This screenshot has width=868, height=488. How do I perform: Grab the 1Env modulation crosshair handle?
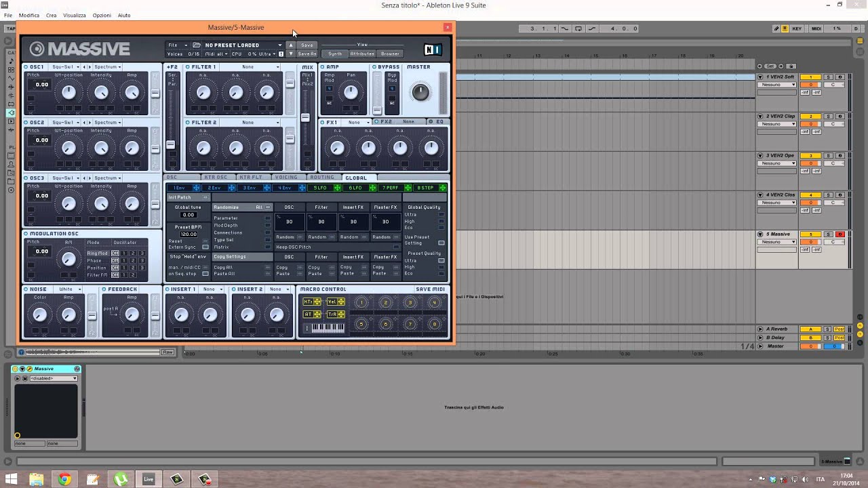pyautogui.click(x=197, y=188)
